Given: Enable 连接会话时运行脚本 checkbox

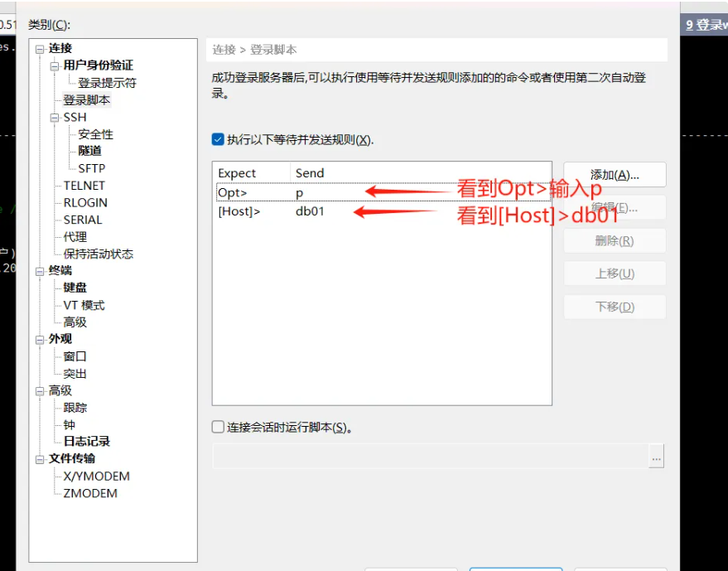Looking at the screenshot, I should click(x=218, y=427).
